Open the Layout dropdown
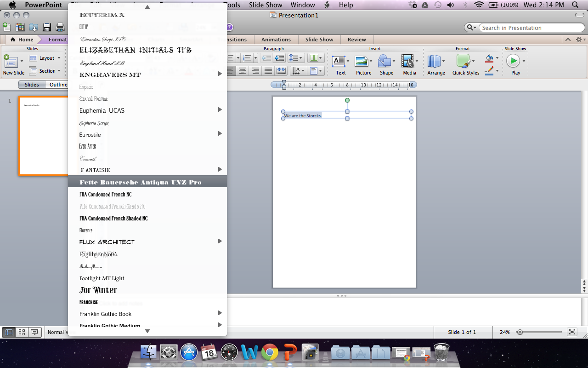This screenshot has width=588, height=368. 45,58
